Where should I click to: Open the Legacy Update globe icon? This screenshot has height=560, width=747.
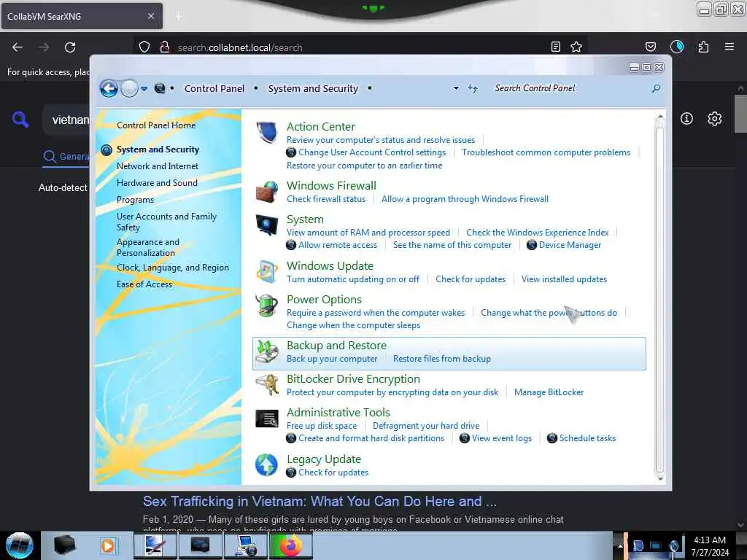[267, 464]
